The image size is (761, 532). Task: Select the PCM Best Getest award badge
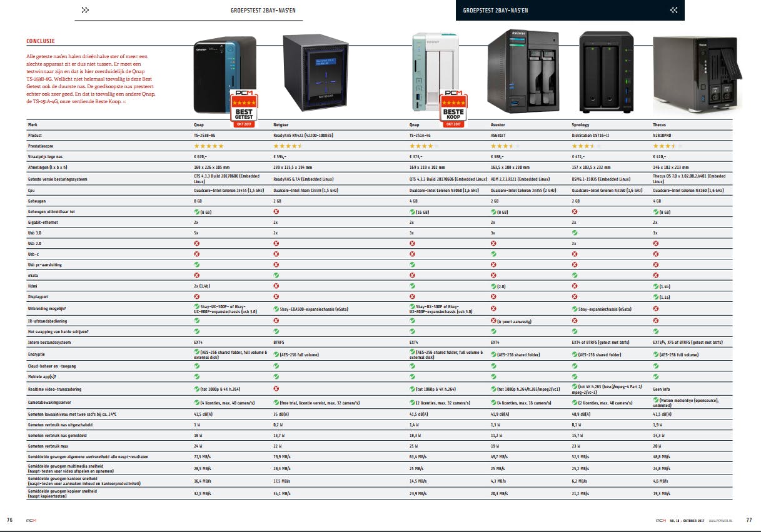[244, 108]
